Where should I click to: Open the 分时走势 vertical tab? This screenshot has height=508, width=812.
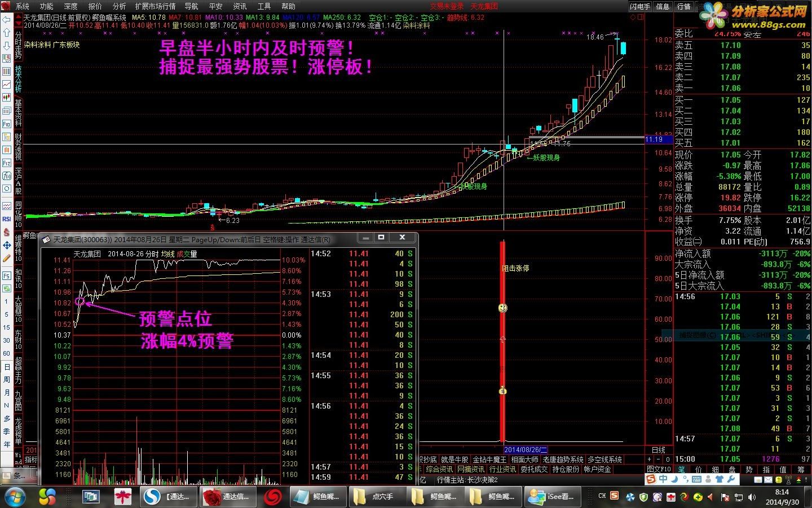pos(18,45)
